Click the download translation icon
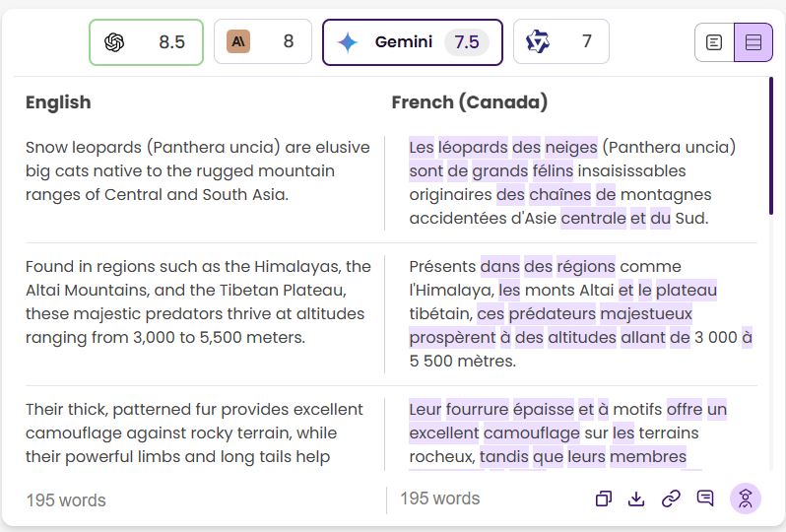Image resolution: width=786 pixels, height=532 pixels. 636,499
